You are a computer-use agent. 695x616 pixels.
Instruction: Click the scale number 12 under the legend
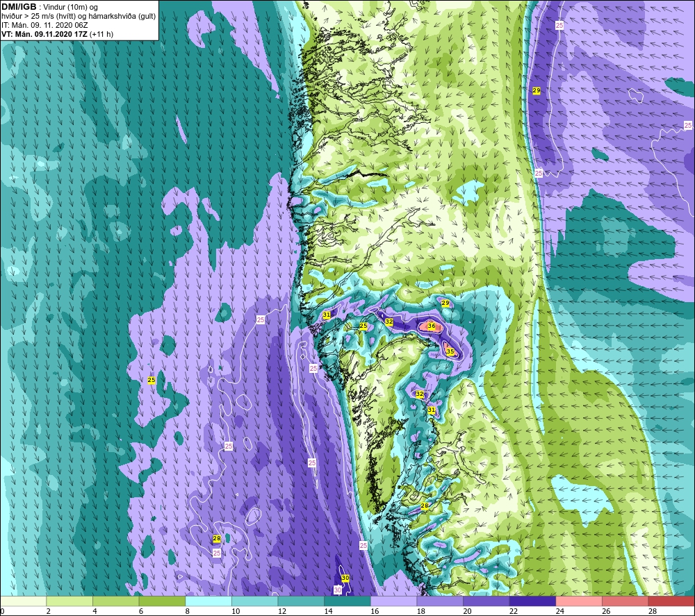pos(282,611)
